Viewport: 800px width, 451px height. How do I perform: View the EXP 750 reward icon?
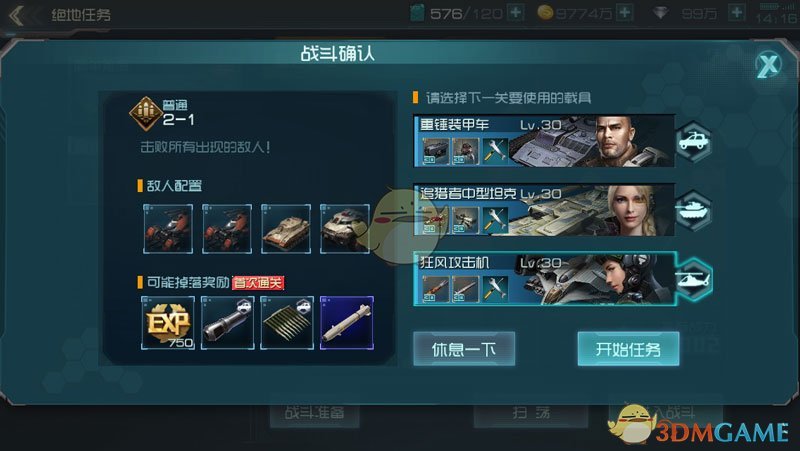click(168, 323)
